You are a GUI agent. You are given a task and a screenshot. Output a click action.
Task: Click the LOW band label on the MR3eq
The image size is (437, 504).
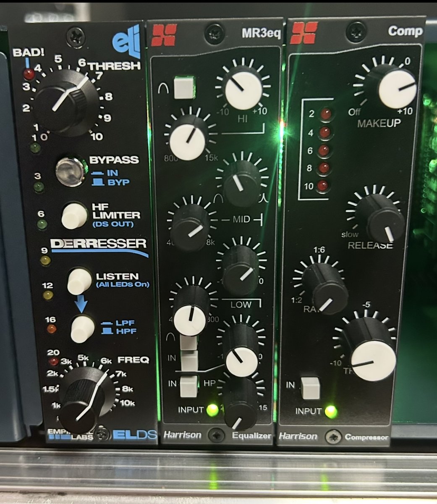pyautogui.click(x=241, y=304)
